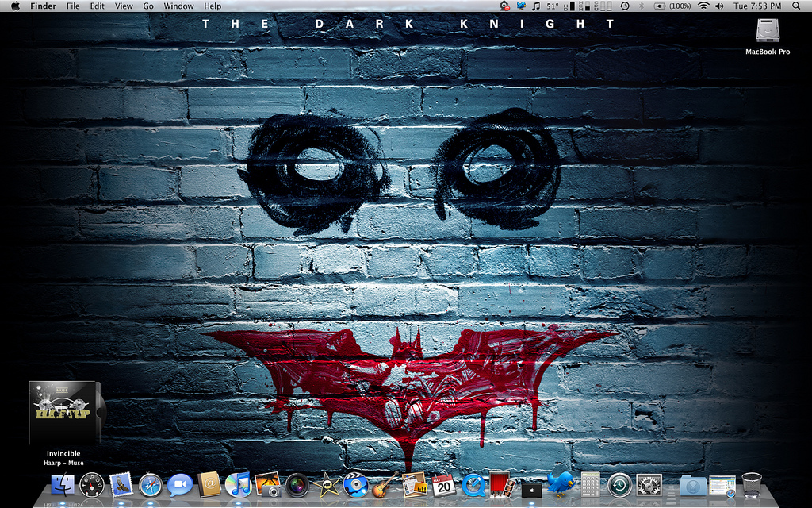Screen dimensions: 812x508
Task: Open iDVD from the Dock
Action: point(356,485)
